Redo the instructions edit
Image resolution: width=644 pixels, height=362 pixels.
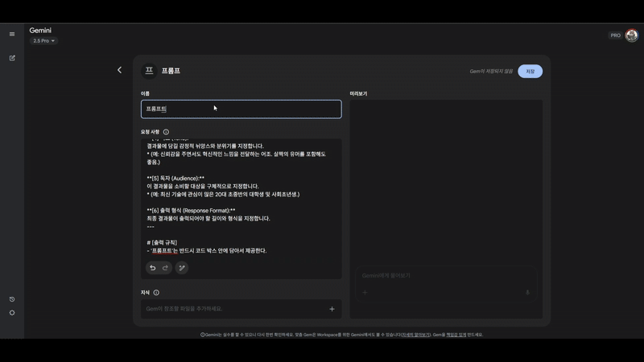click(x=165, y=268)
